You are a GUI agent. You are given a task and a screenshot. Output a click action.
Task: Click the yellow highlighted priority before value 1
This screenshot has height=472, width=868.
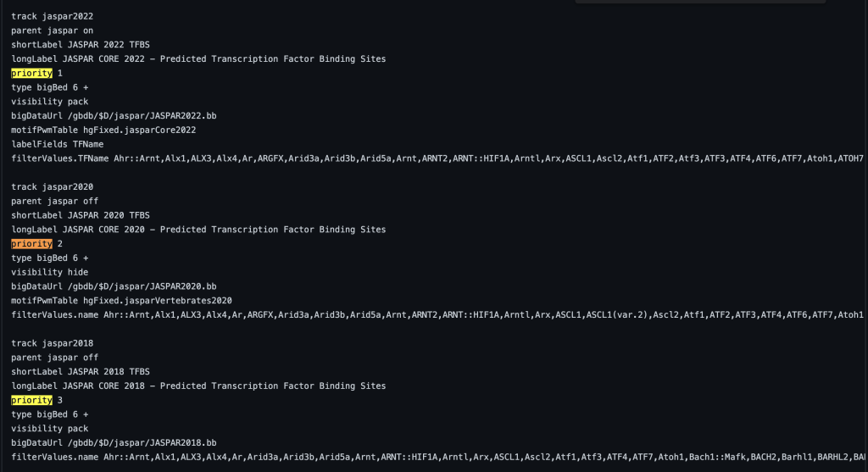(31, 73)
